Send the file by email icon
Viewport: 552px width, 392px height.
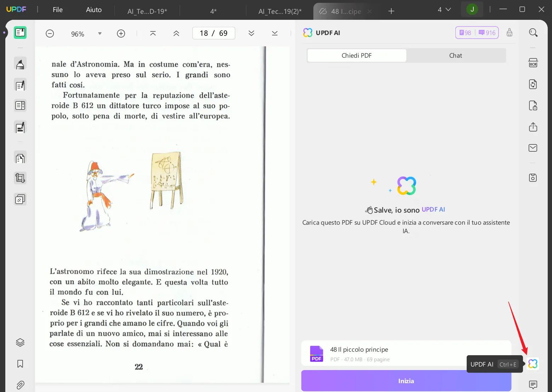[533, 148]
